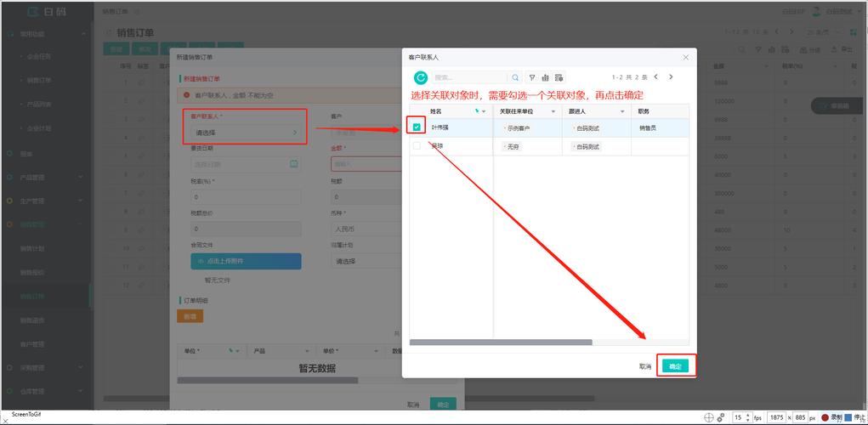Click the 无穷 tag in second row

[x=512, y=147]
